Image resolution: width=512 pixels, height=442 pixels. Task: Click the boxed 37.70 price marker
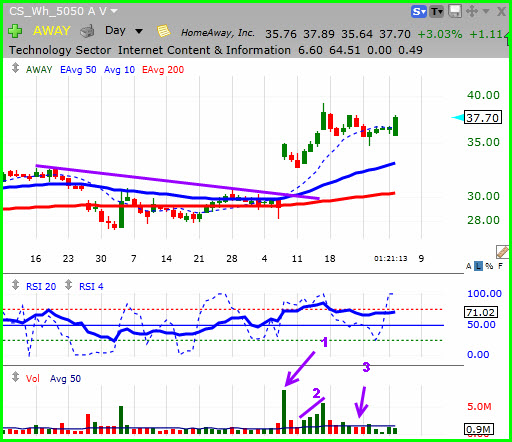[483, 118]
